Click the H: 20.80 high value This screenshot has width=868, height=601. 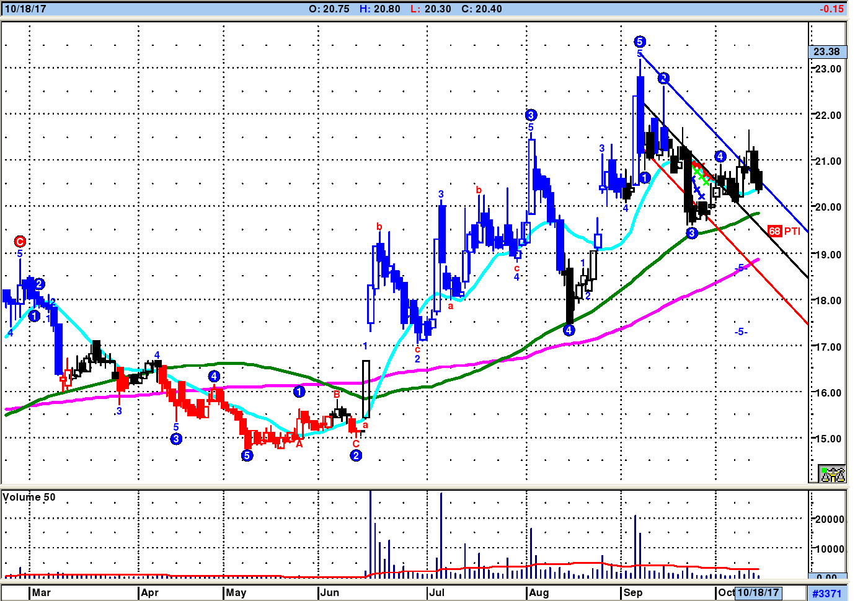[380, 9]
